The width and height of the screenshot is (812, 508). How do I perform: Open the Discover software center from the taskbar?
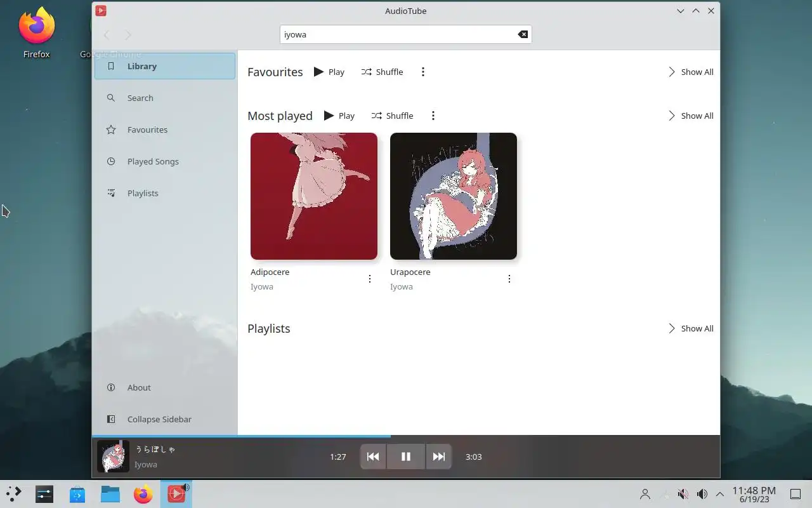[77, 493]
